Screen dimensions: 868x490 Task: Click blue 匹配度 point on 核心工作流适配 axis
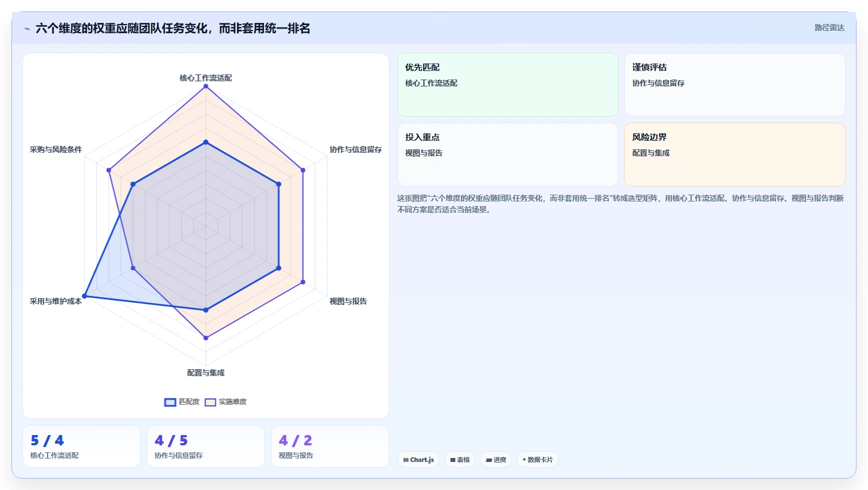pyautogui.click(x=206, y=142)
